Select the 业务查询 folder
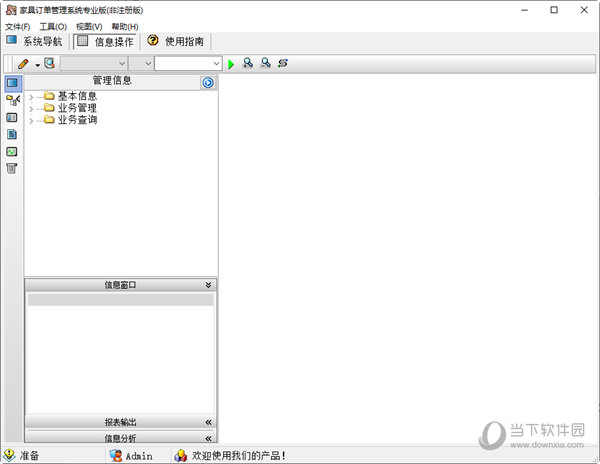 pos(77,120)
